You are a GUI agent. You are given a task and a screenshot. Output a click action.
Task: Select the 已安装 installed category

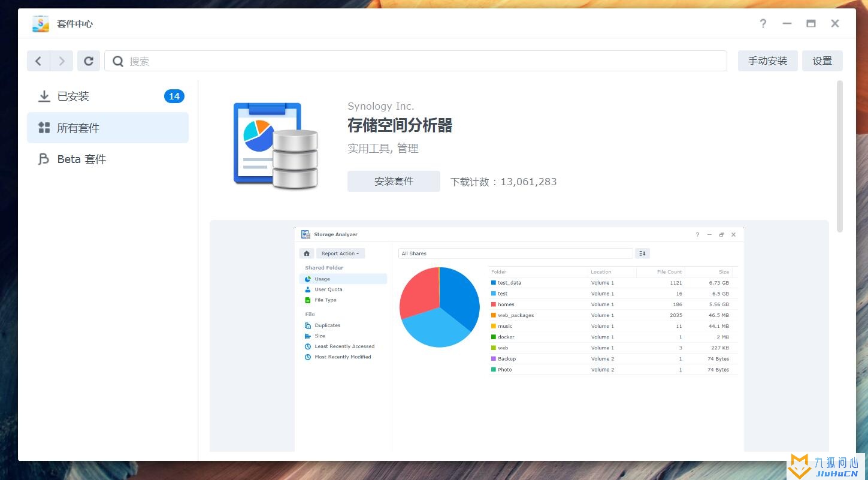(108, 96)
